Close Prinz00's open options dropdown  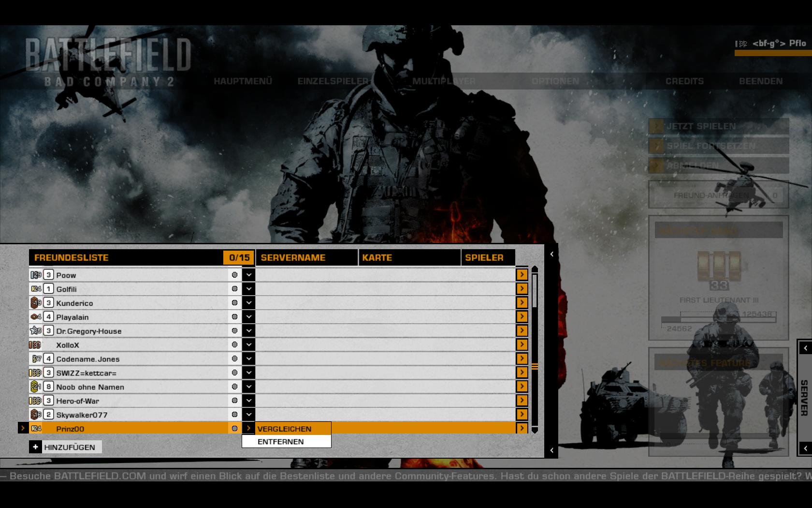click(248, 428)
